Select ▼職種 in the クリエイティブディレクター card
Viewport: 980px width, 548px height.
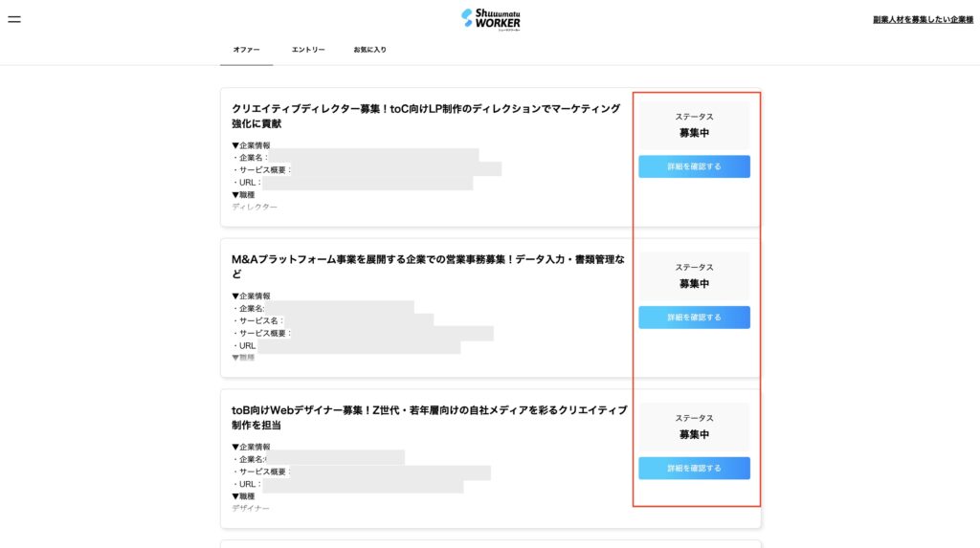click(x=243, y=195)
